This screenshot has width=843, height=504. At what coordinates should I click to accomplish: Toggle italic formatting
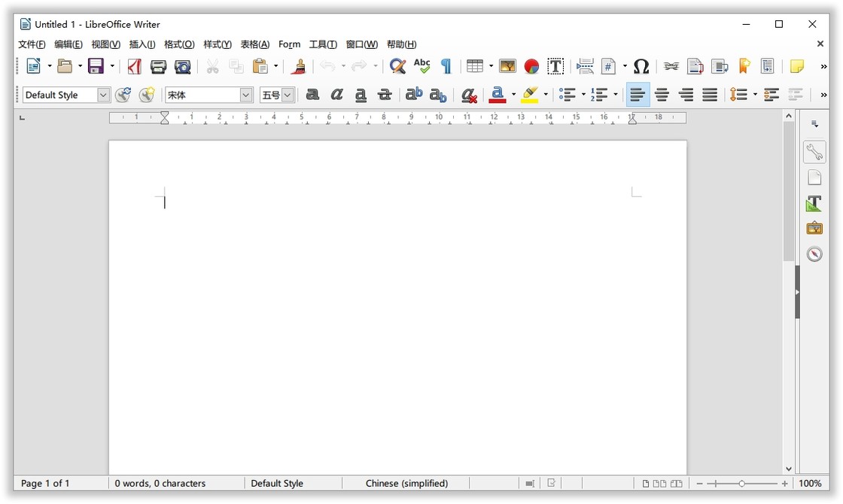(336, 95)
